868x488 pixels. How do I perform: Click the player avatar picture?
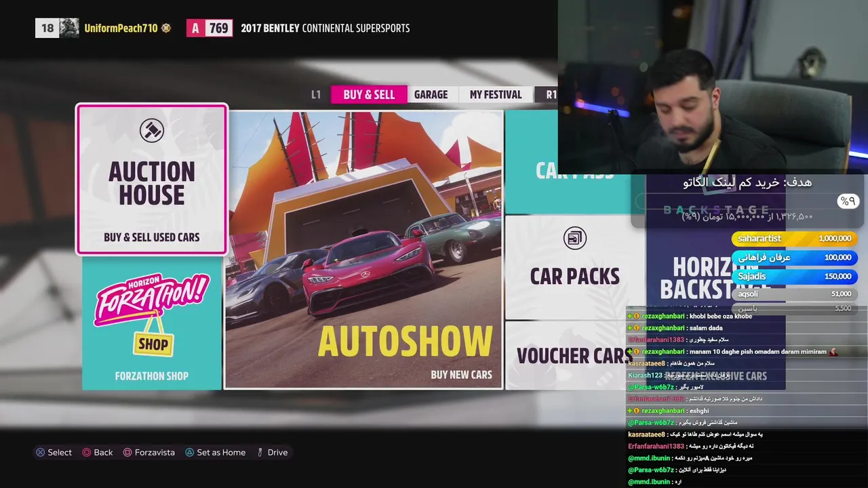69,28
